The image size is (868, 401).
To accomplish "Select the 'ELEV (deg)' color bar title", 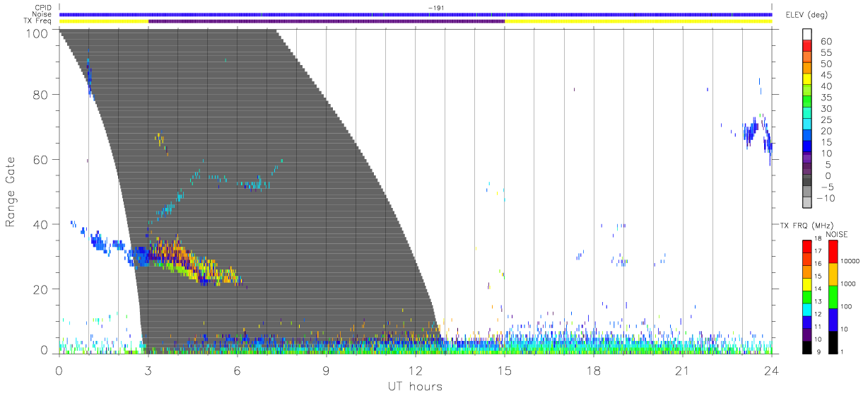I will coord(807,14).
